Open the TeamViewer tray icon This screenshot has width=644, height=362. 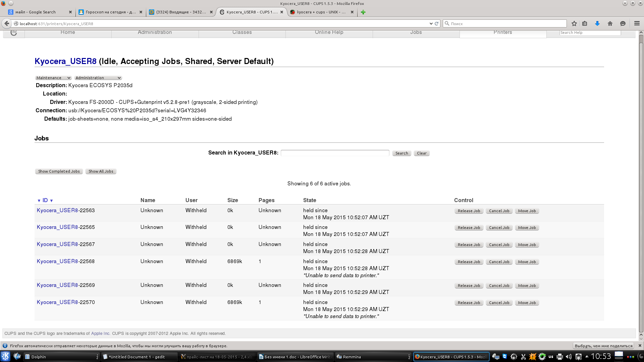tap(505, 357)
